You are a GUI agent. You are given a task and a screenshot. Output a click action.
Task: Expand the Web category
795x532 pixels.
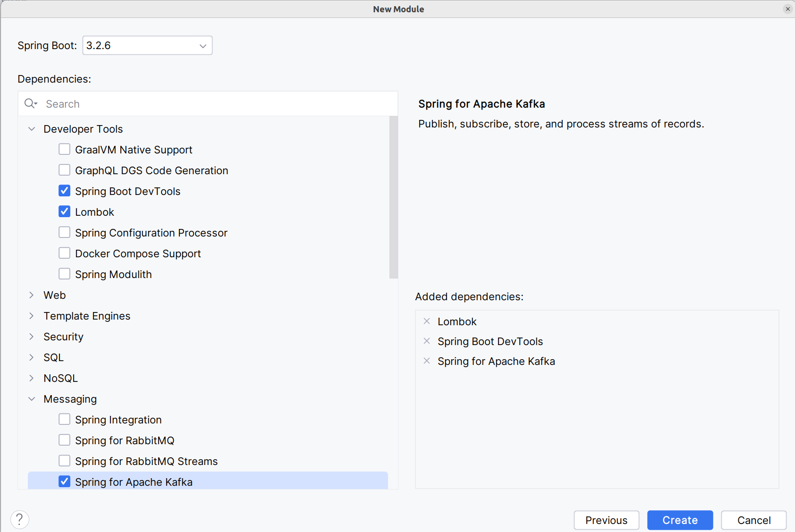(x=32, y=295)
